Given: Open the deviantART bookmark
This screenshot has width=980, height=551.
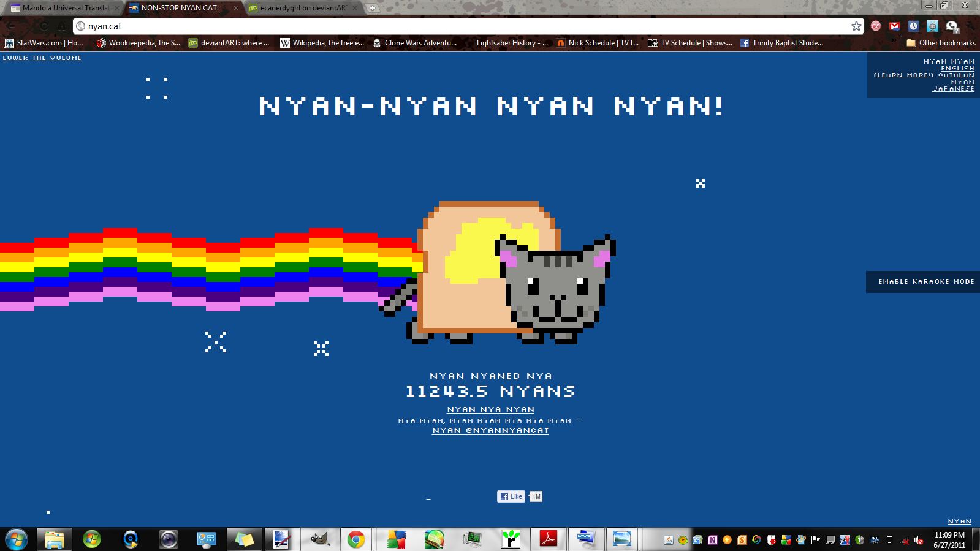Looking at the screenshot, I should (229, 43).
